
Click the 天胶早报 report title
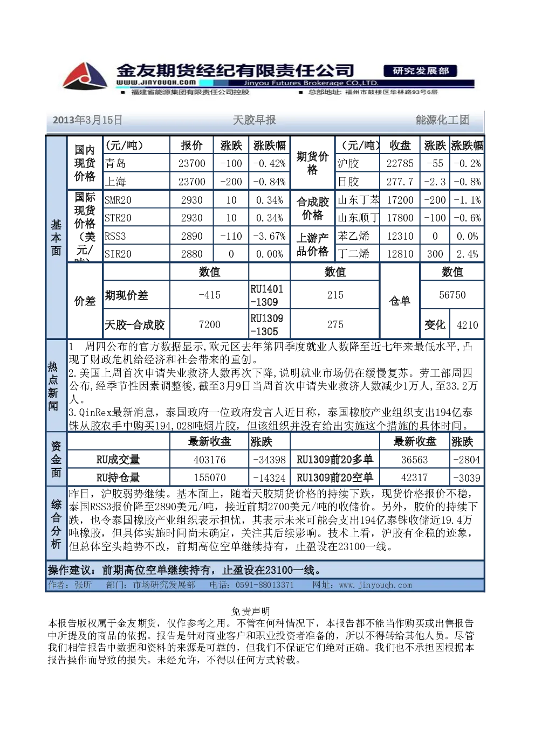[x=254, y=120]
